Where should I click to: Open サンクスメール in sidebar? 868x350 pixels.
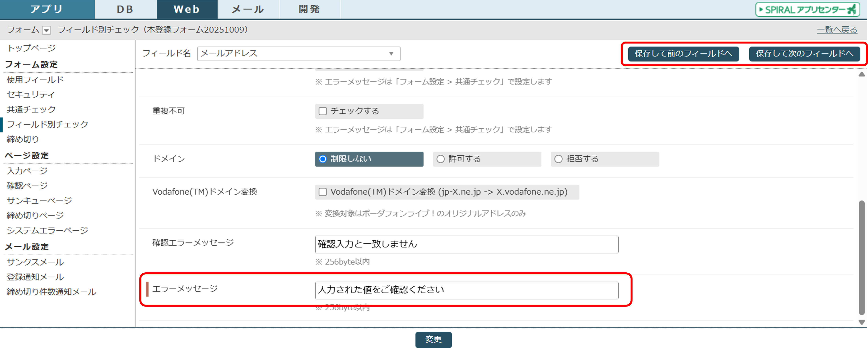(35, 262)
